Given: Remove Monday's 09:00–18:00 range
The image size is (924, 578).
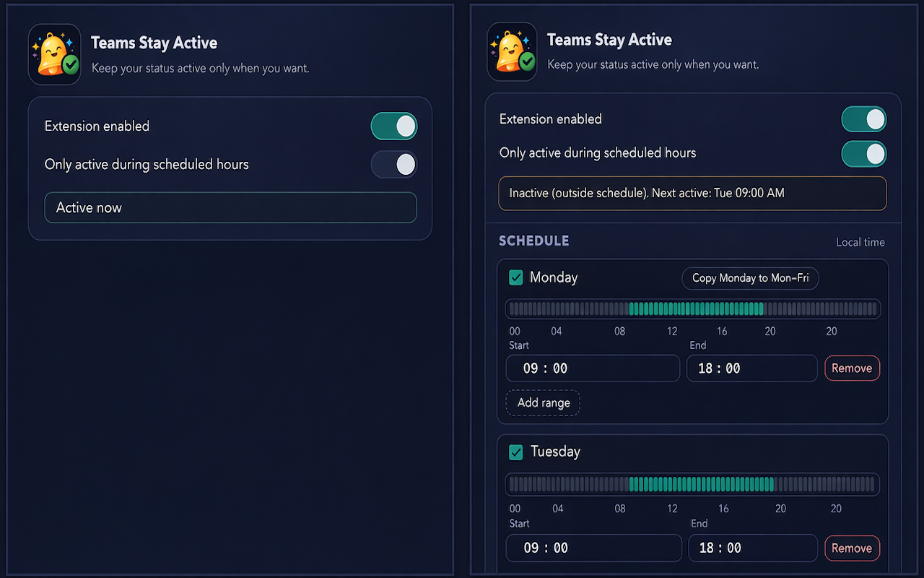Looking at the screenshot, I should coord(852,368).
